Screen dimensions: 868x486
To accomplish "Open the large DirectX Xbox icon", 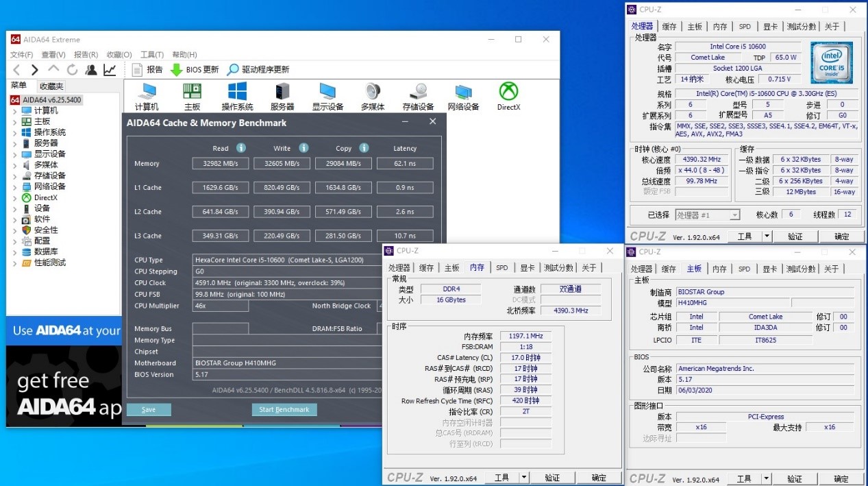I will 508,97.
